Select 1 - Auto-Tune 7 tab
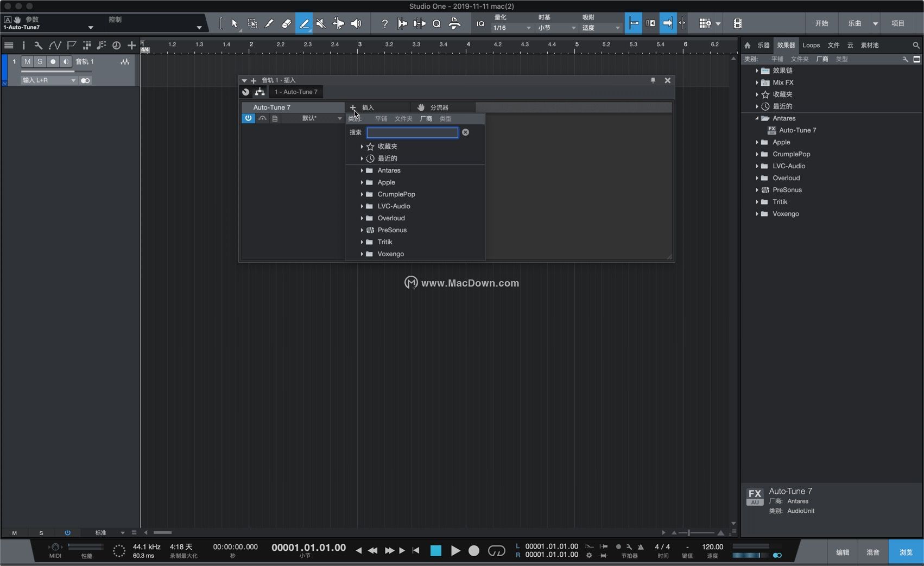Viewport: 924px width, 566px height. coord(296,92)
